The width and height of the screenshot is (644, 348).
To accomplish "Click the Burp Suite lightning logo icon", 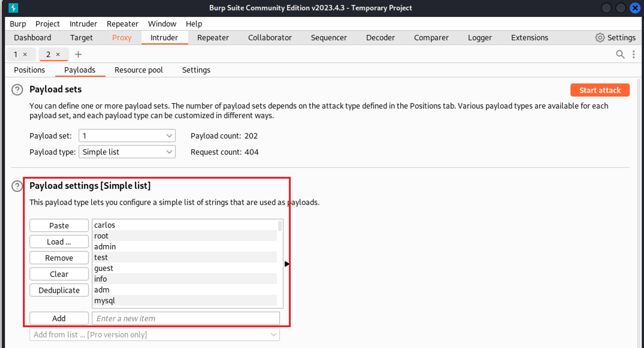I will point(13,8).
